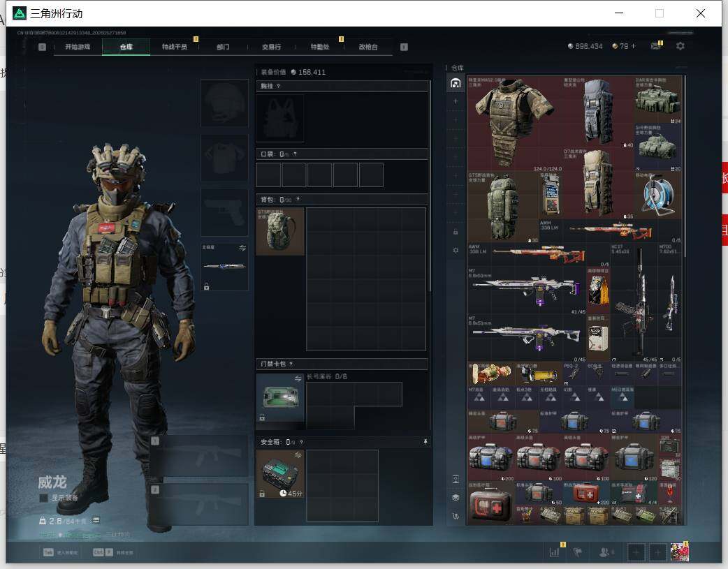Open the mail inbox icon
This screenshot has height=569, width=728.
pyautogui.click(x=655, y=46)
